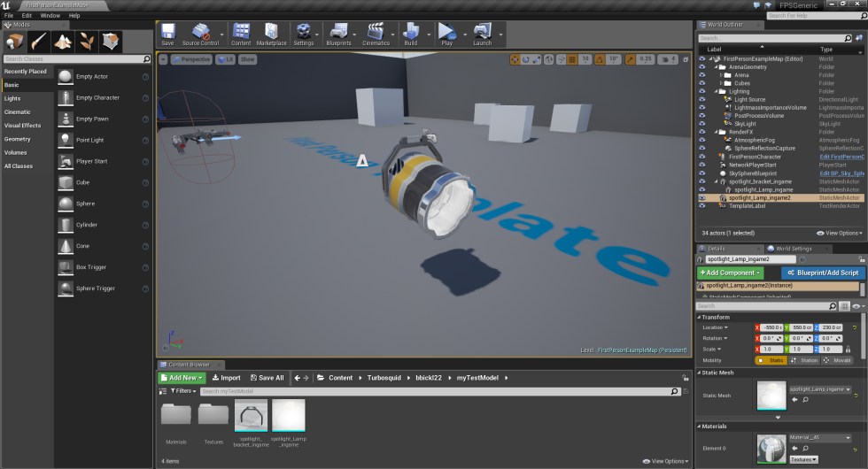Set Mobility to Static
The image size is (868, 469).
(x=771, y=360)
